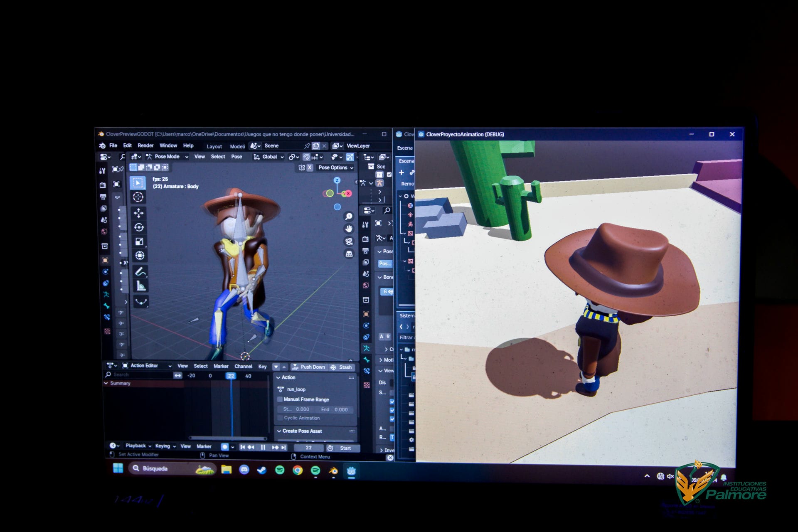Select the Rotate tool in viewport toolbar
The image size is (798, 532).
139,227
